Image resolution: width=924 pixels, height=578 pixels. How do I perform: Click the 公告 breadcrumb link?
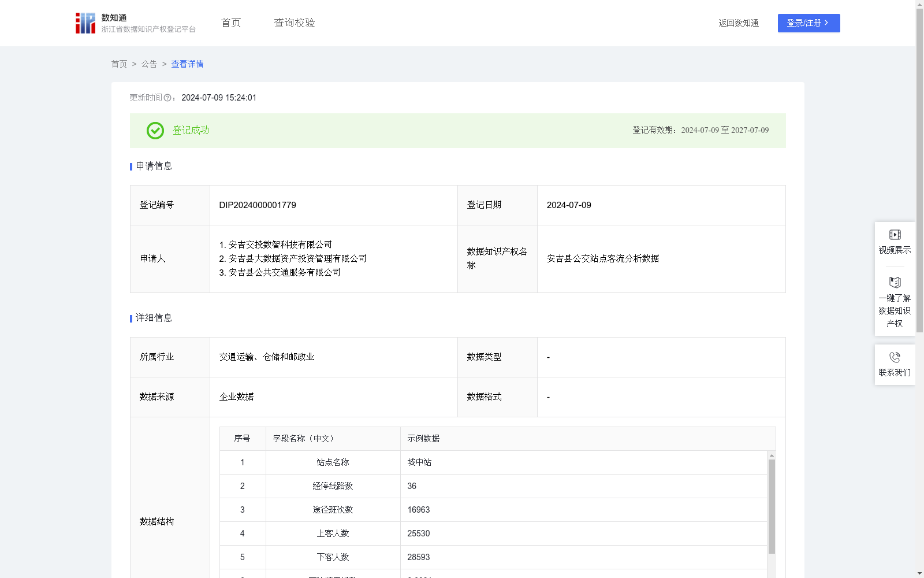pos(149,64)
